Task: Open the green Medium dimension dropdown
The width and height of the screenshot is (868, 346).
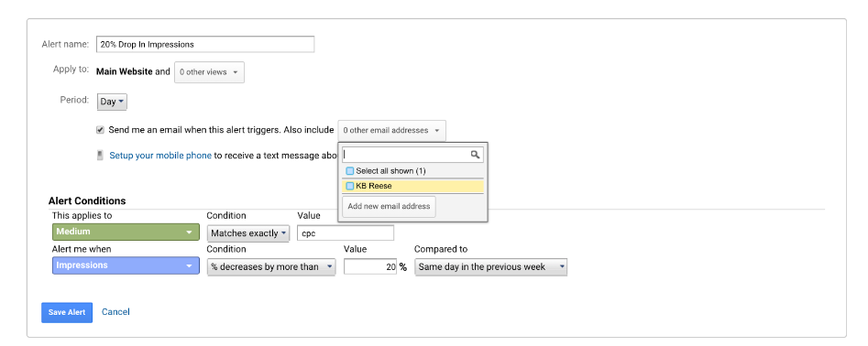Action: coord(126,232)
